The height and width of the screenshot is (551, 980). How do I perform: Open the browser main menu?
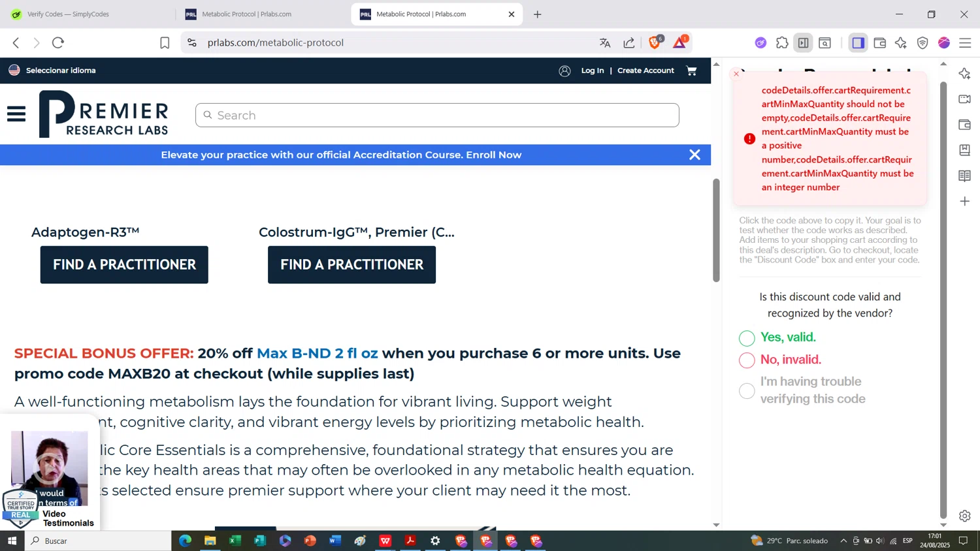tap(965, 42)
